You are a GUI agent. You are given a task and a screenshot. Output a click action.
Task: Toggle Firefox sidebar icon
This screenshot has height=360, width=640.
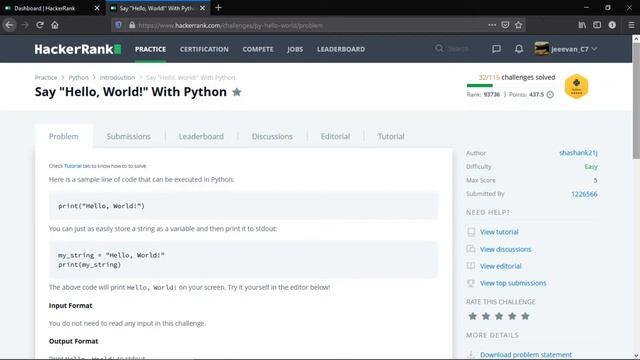point(597,25)
